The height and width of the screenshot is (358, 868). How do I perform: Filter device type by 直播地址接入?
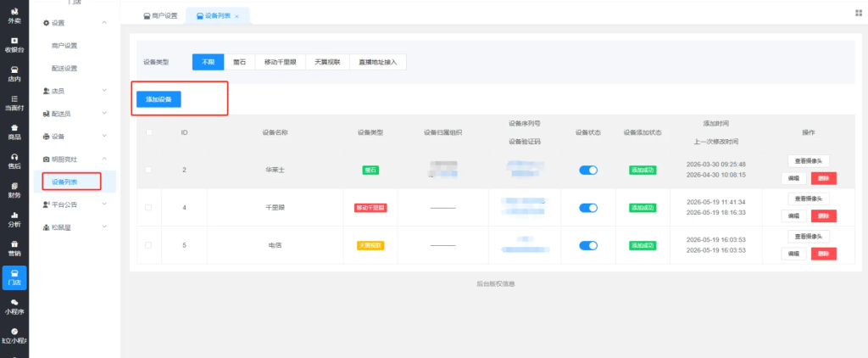[x=377, y=62]
